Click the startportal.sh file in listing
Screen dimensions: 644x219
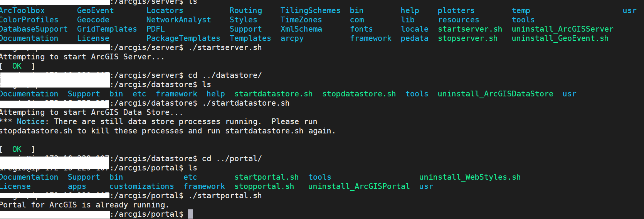(267, 177)
